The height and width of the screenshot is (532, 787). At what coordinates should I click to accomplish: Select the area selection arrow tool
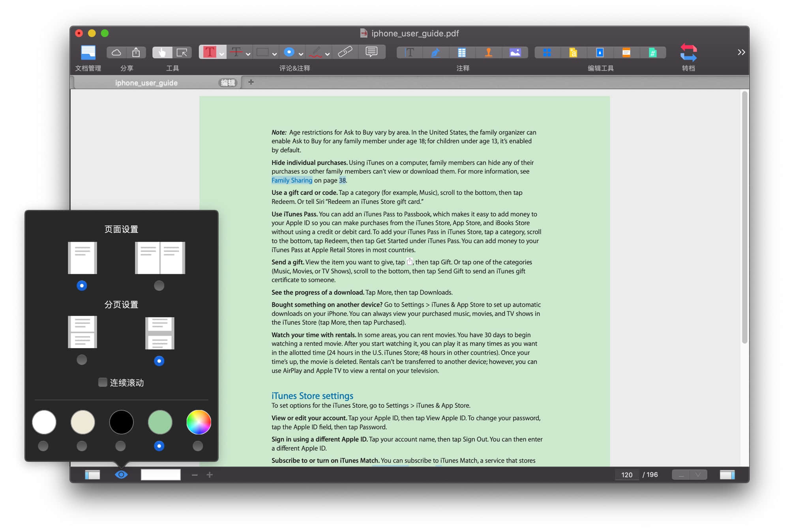click(x=182, y=52)
